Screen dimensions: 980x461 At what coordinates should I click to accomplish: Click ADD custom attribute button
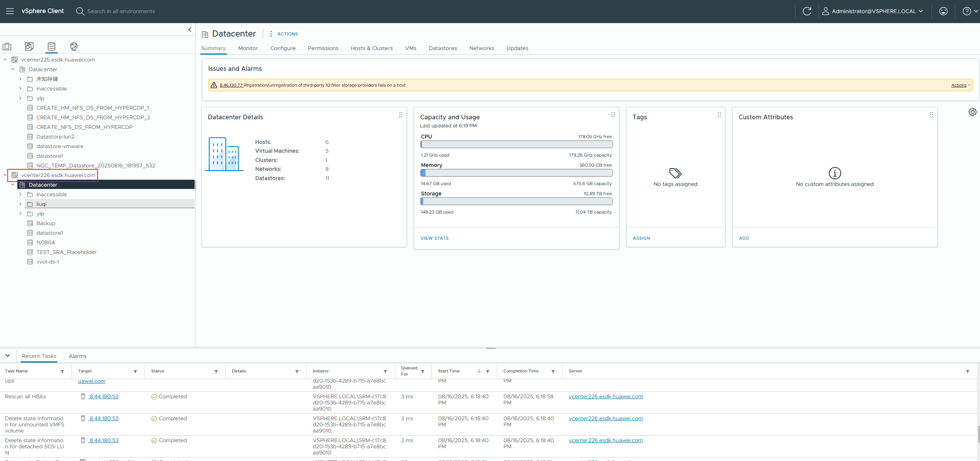click(744, 238)
